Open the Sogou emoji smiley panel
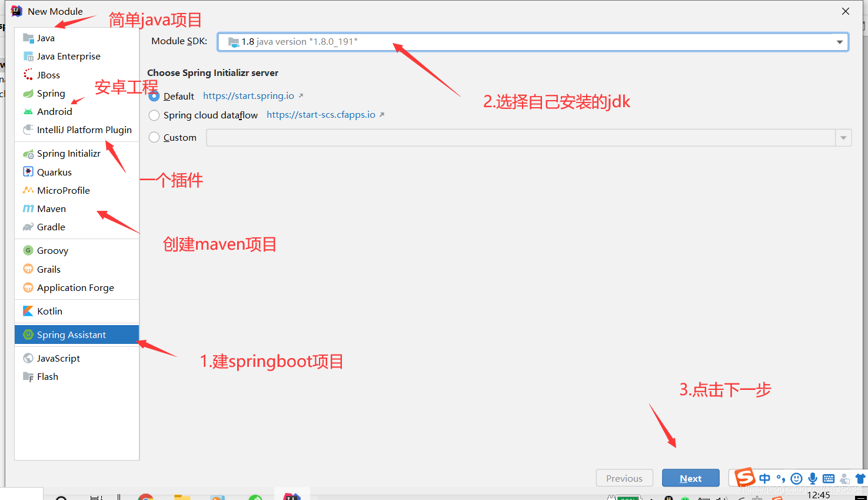The height and width of the screenshot is (500, 868). pos(797,478)
